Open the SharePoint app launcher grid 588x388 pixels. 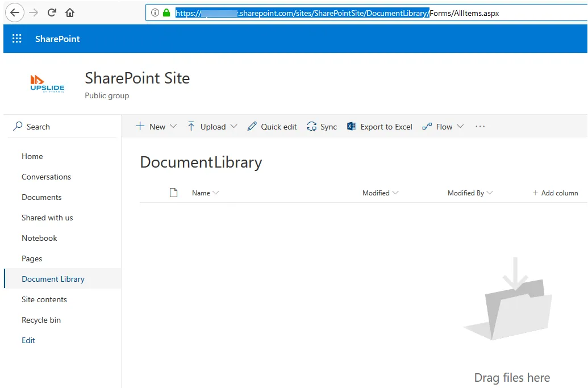(17, 39)
